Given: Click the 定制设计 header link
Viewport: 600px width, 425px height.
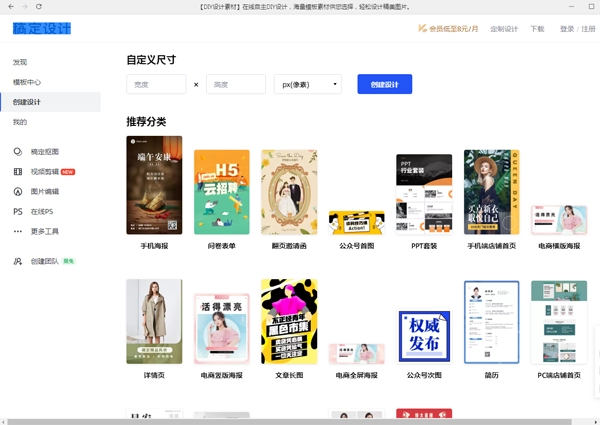Looking at the screenshot, I should click(504, 29).
